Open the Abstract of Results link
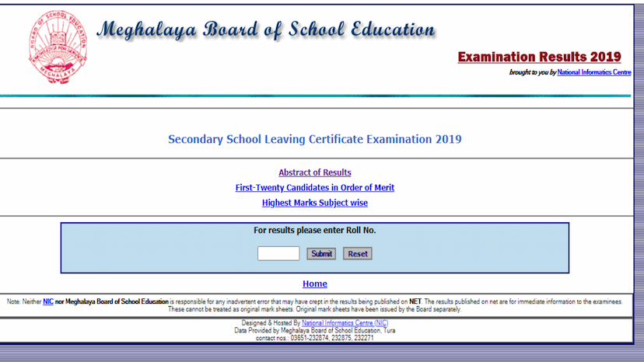 coord(314,172)
